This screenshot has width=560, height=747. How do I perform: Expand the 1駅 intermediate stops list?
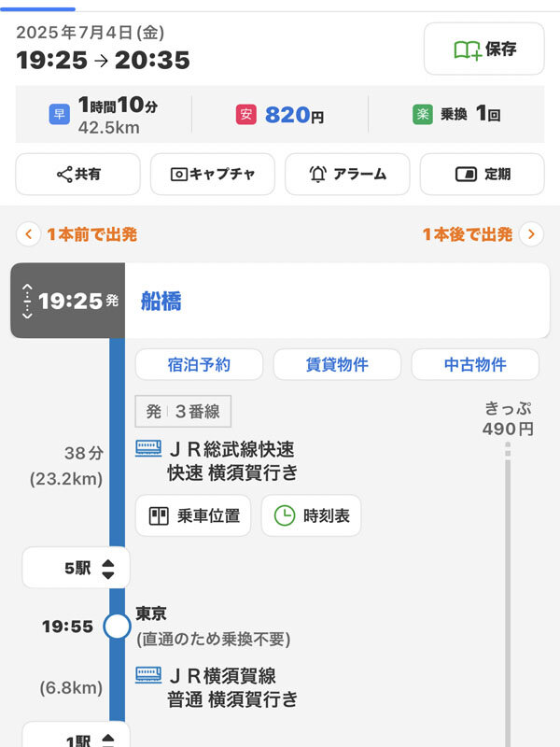coord(76,739)
